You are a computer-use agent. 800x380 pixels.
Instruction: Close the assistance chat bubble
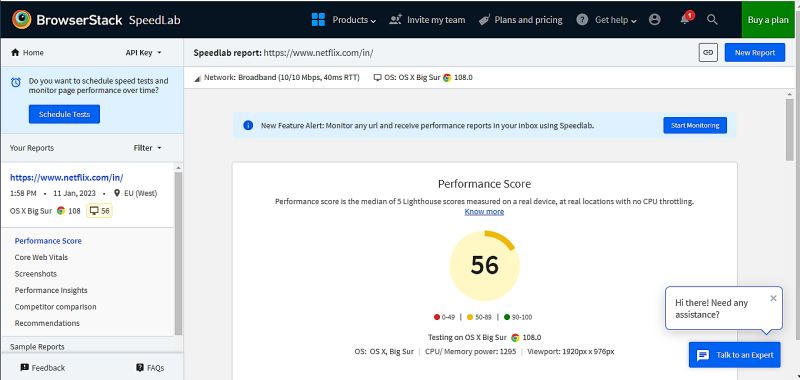tap(773, 298)
